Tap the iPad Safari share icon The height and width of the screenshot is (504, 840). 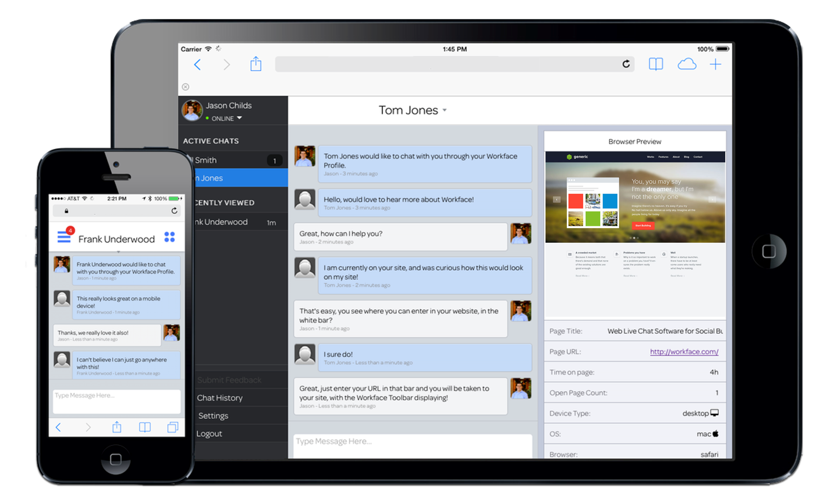256,64
